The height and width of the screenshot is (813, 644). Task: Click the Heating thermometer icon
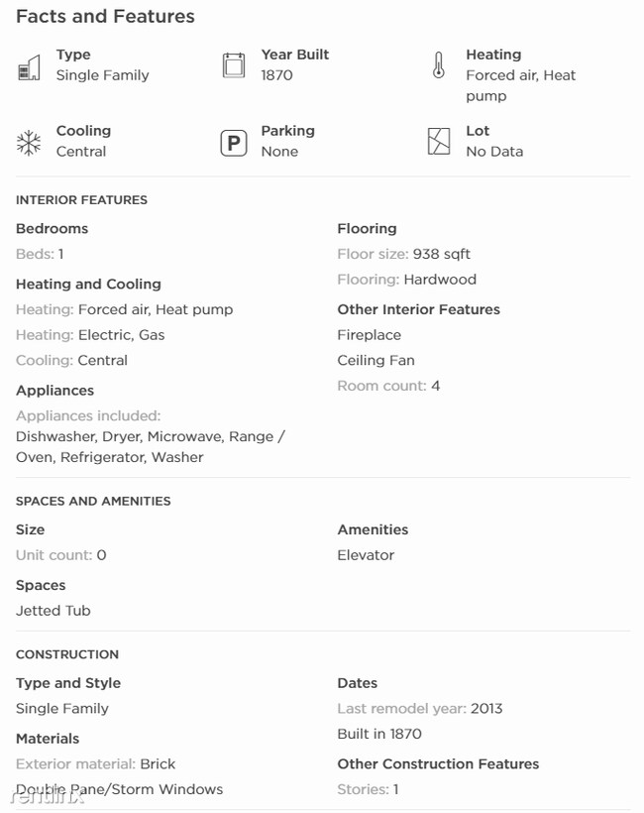tap(438, 65)
